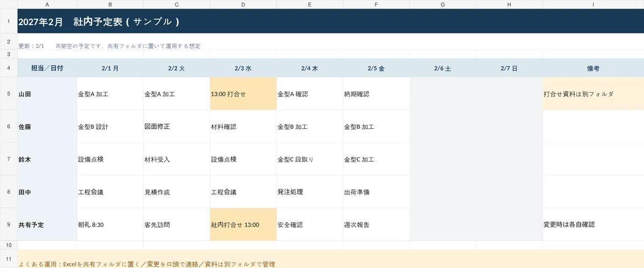The height and width of the screenshot is (268, 644).
Task: Select row header 8
Action: click(9, 192)
